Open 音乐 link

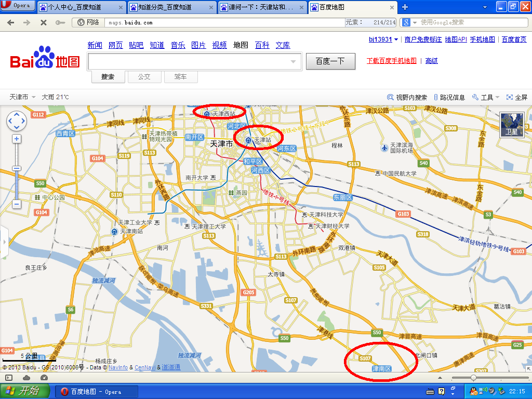pyautogui.click(x=178, y=45)
